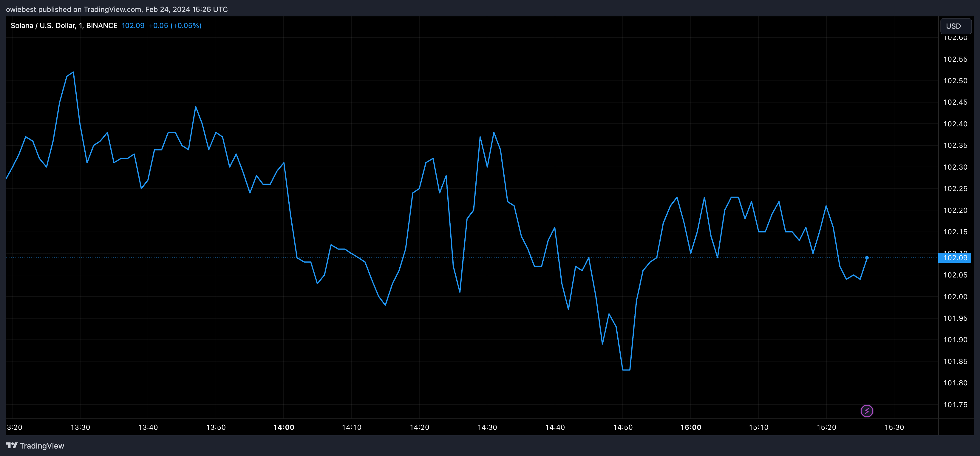The image size is (980, 456).
Task: Click the 15:20 time axis label
Action: 826,427
